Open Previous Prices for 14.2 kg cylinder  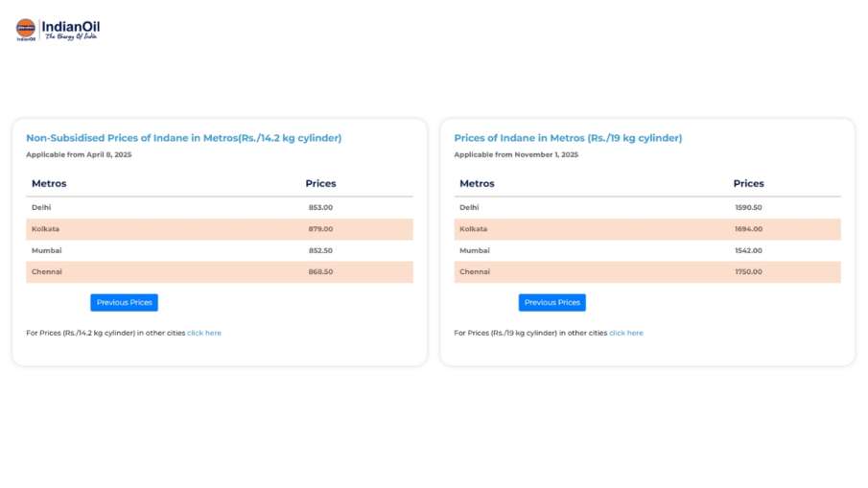[124, 302]
